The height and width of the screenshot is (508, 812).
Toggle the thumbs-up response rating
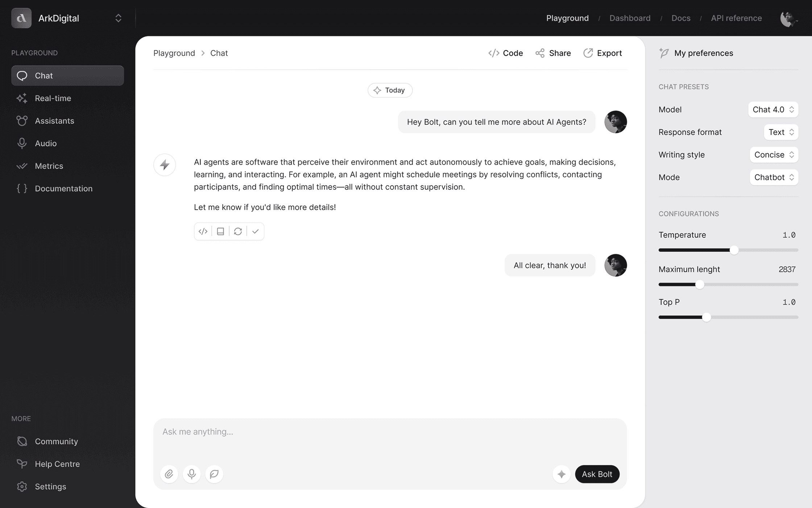pyautogui.click(x=256, y=231)
